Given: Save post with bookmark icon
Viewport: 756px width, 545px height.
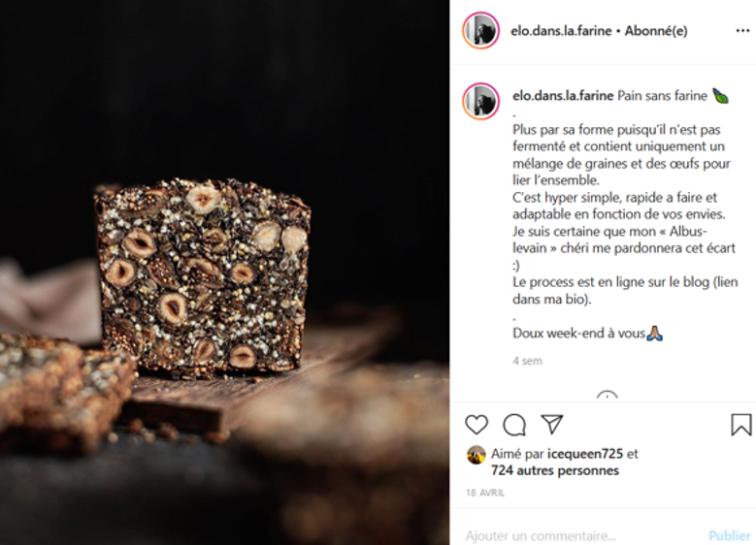Looking at the screenshot, I should coord(741,425).
